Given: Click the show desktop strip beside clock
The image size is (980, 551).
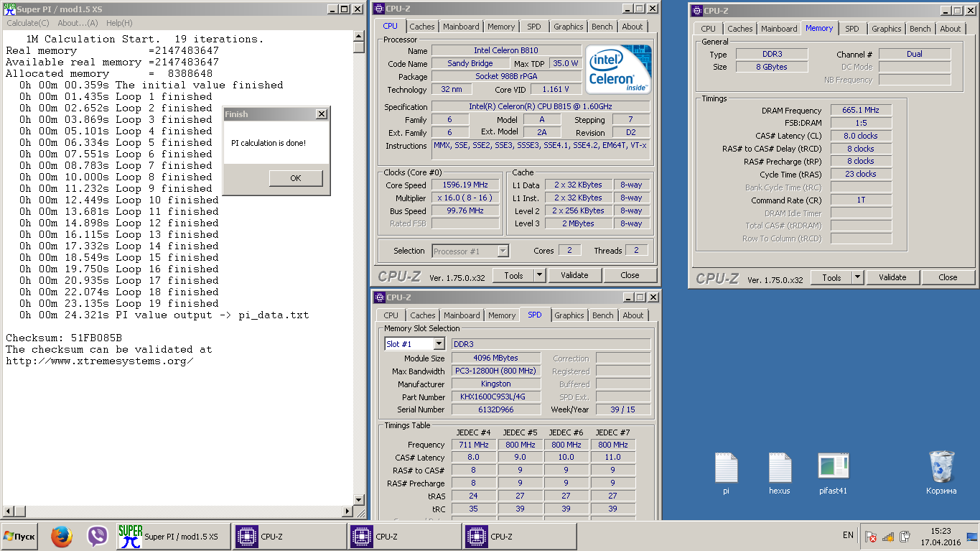Looking at the screenshot, I should click(973, 537).
